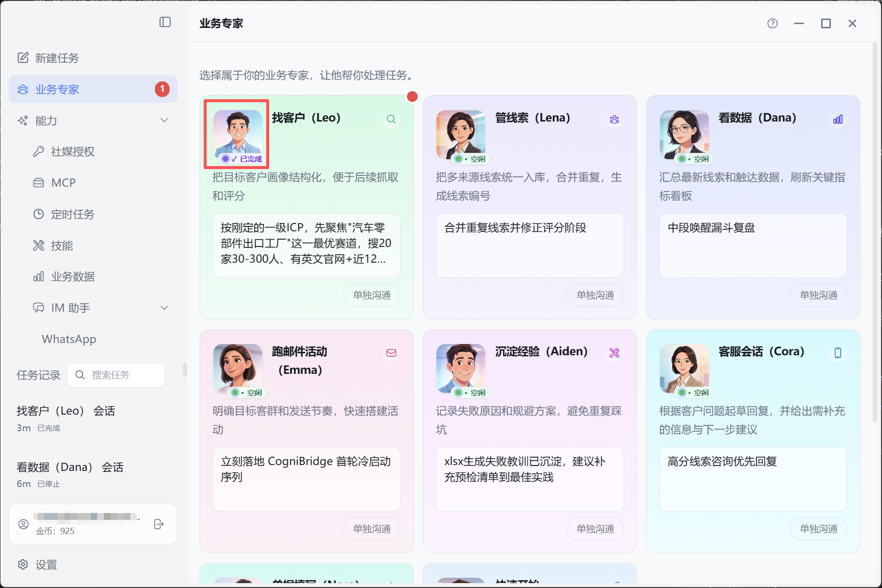Click 单独沟通 on Leo card

[372, 295]
